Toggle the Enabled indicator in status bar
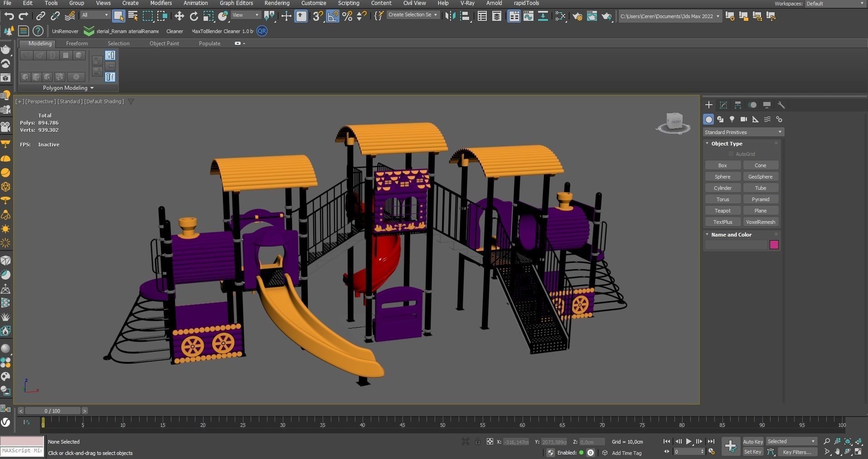This screenshot has width=868, height=459. point(581,453)
